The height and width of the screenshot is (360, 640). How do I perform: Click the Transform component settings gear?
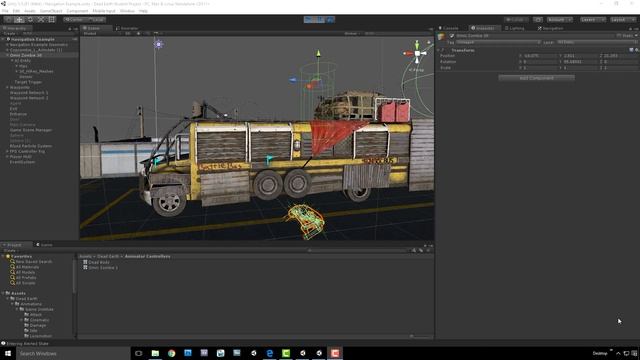pyautogui.click(x=637, y=50)
